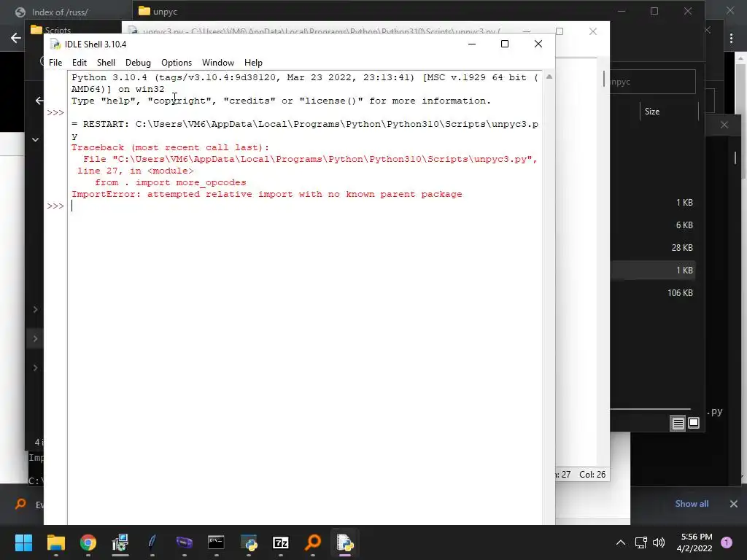Viewport: 747px width, 560px height.
Task: Open the Edit menu in IDLE Shell
Action: pyautogui.click(x=79, y=63)
